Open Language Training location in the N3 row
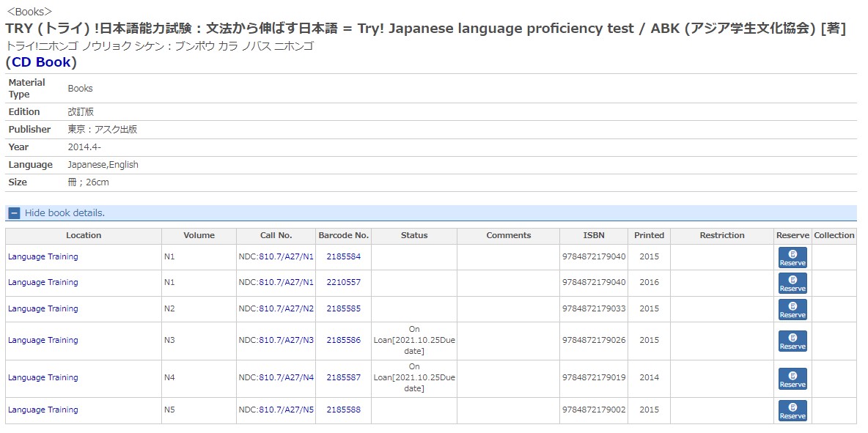Viewport: 868px width, 433px height. pos(43,340)
